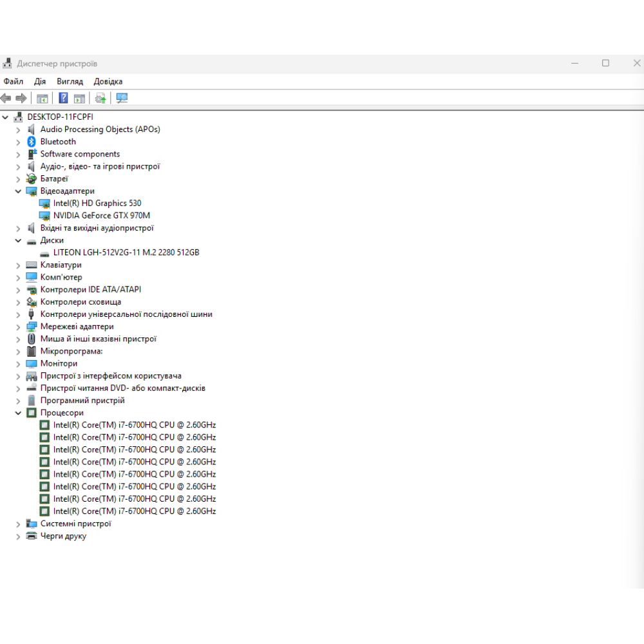Click the show/hide action pane toolbar icon
The height and width of the screenshot is (644, 644).
coord(79,98)
